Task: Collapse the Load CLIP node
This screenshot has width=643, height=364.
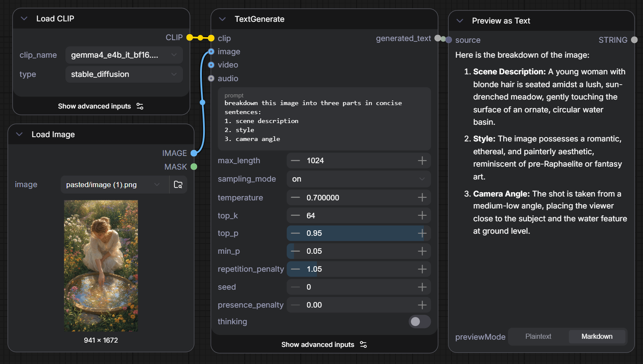Action: coord(24,19)
